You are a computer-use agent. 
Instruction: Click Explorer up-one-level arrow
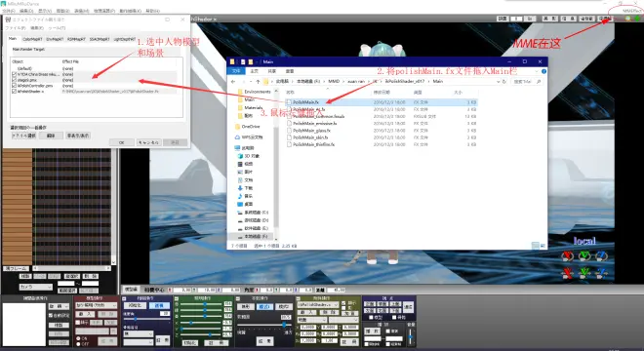tap(258, 82)
